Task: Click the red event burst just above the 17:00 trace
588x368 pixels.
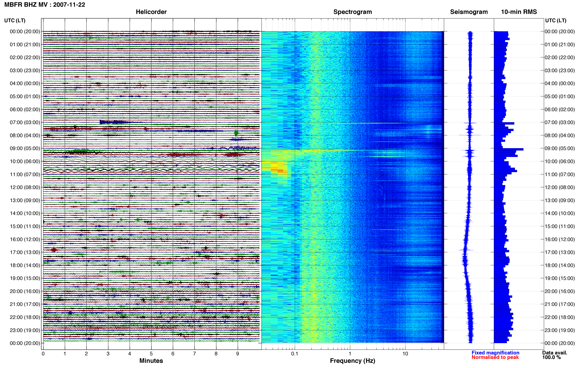Action: (x=54, y=250)
